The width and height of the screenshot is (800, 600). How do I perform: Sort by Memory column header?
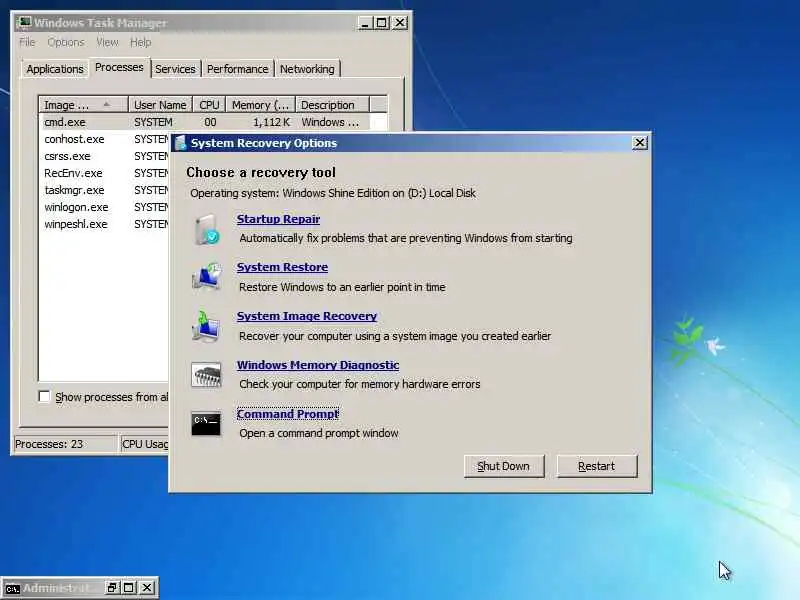click(x=261, y=105)
